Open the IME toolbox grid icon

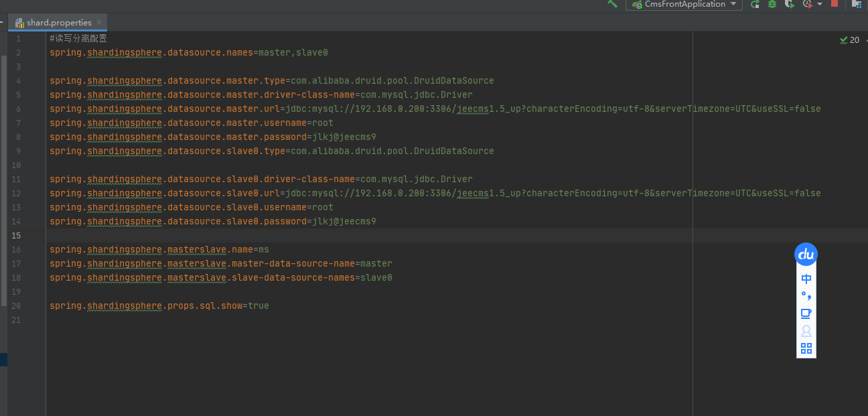pyautogui.click(x=806, y=348)
